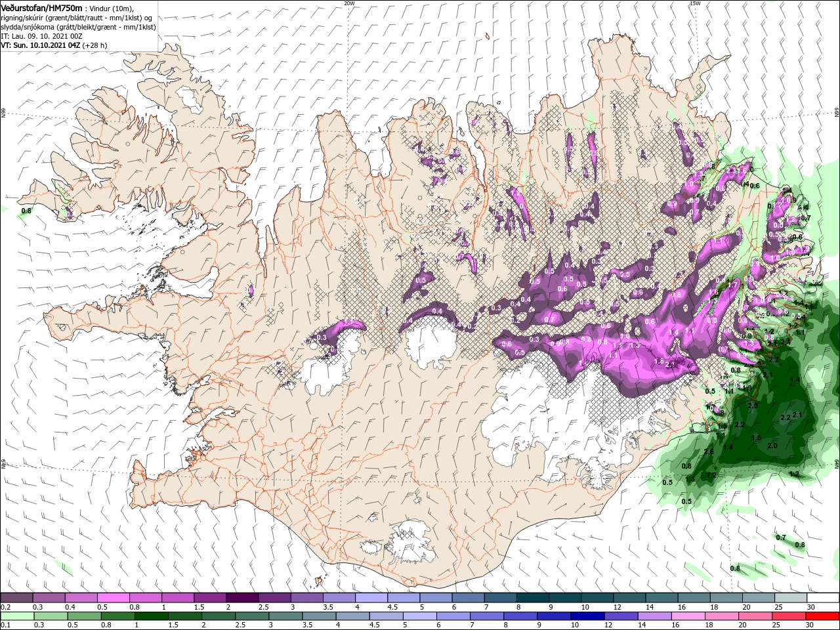Click the '(+28 h)' forecast offset text

coord(95,45)
